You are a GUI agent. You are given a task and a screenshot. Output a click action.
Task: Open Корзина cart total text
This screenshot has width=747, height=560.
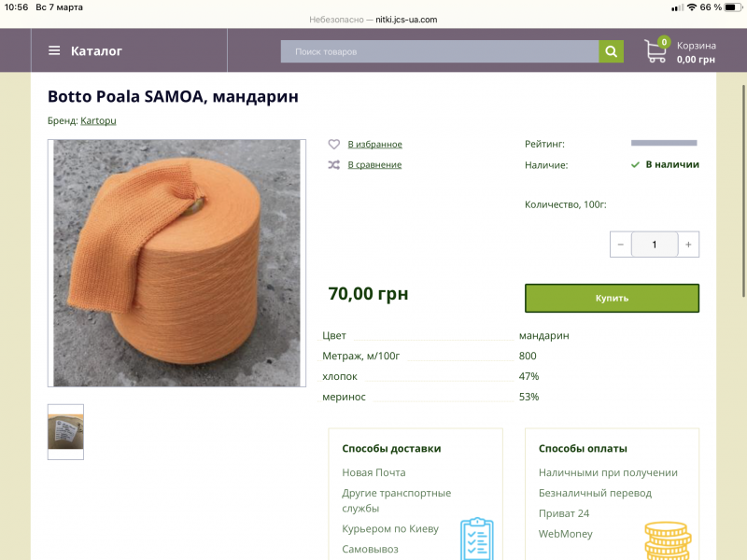pyautogui.click(x=696, y=52)
